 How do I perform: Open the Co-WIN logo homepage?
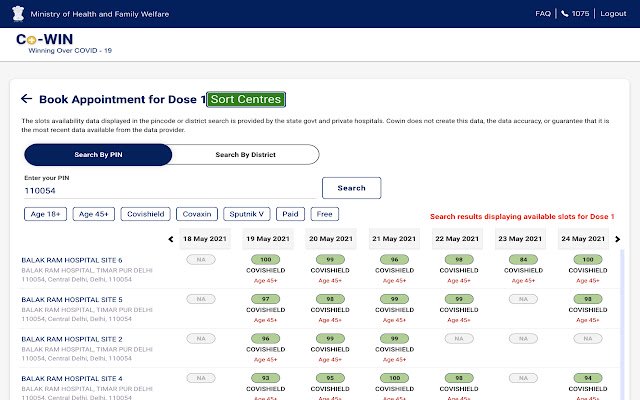pyautogui.click(x=64, y=43)
